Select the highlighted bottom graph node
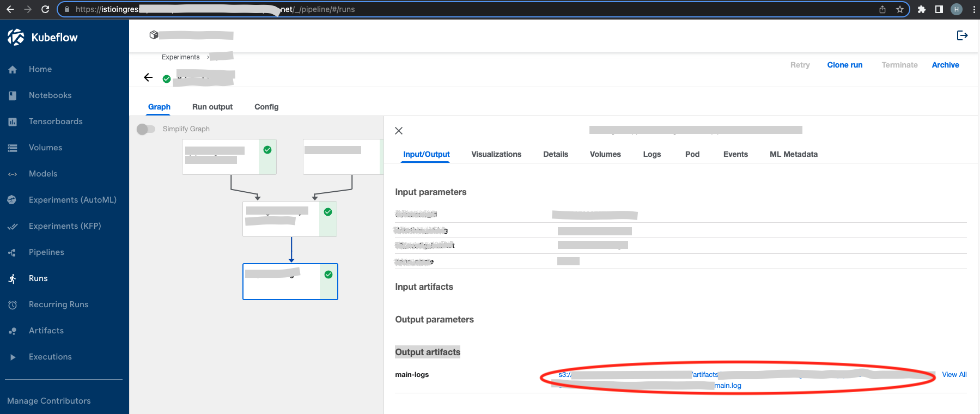The image size is (980, 414). pyautogui.click(x=290, y=282)
